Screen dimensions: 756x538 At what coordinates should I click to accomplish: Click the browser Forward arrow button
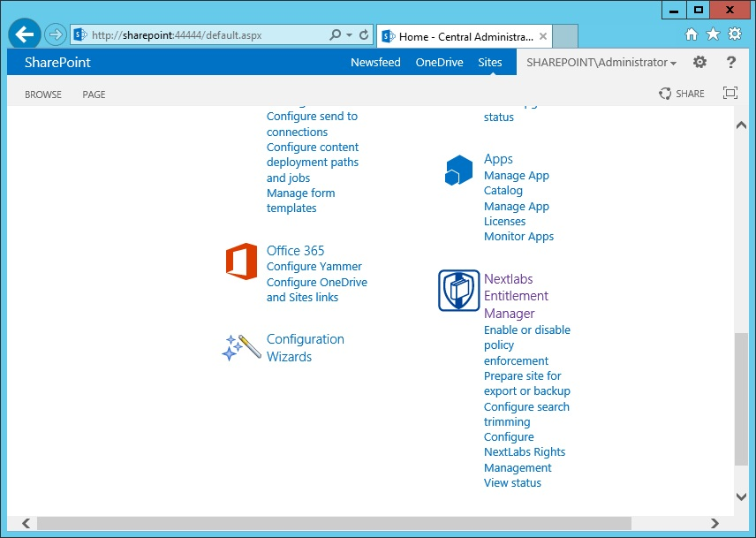(x=56, y=34)
